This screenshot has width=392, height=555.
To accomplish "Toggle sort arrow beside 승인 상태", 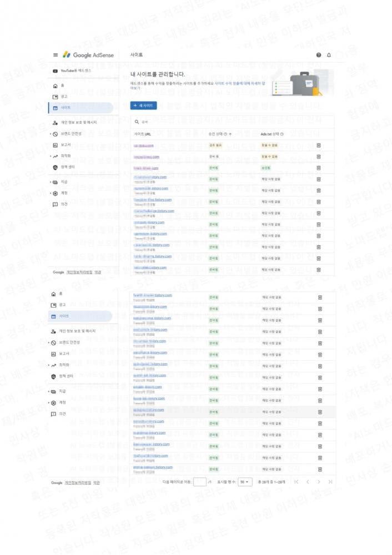I will (x=230, y=134).
